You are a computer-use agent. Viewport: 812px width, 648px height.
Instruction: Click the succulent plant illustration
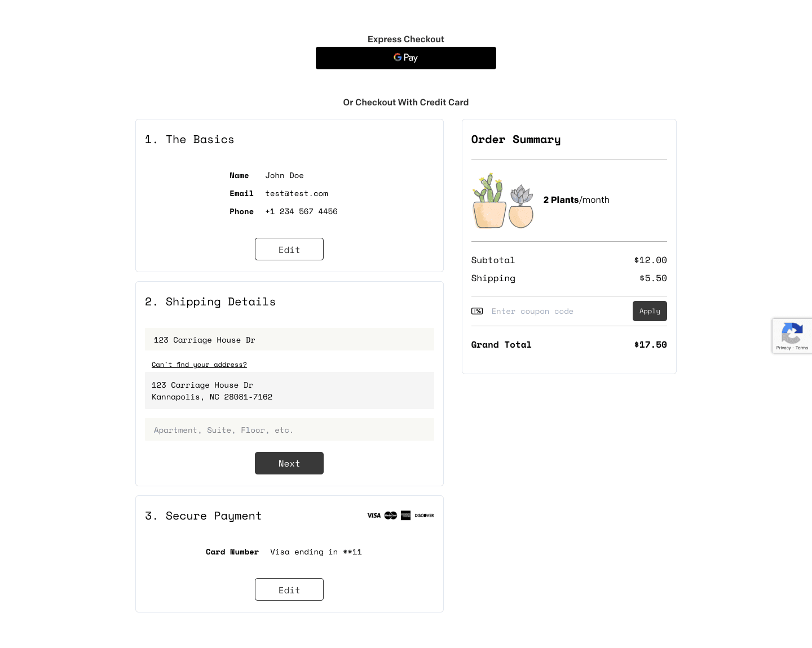521,206
